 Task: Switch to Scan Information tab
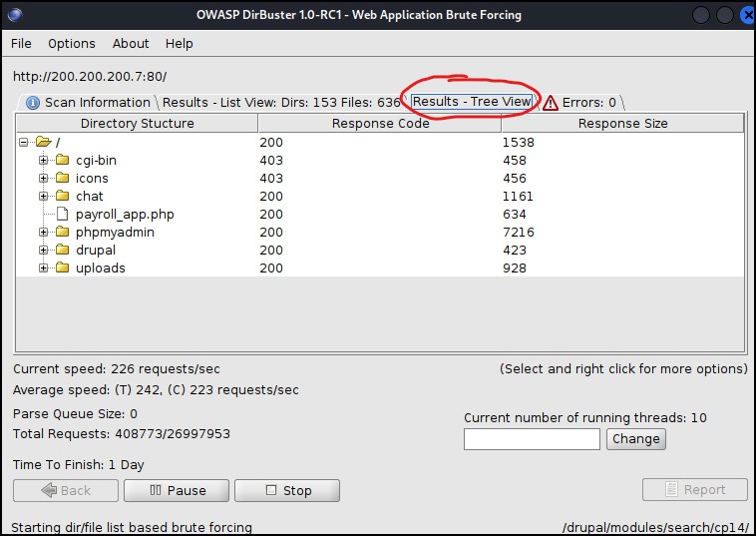tap(88, 102)
